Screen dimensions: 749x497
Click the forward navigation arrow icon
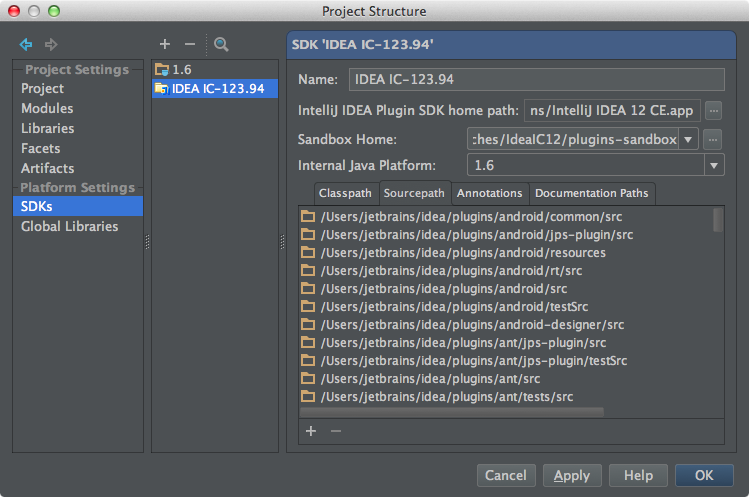[x=49, y=45]
